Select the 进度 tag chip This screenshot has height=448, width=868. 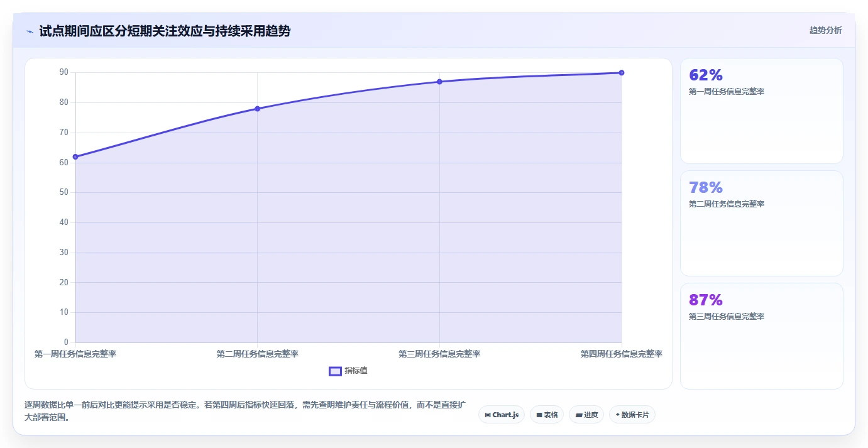pyautogui.click(x=586, y=415)
